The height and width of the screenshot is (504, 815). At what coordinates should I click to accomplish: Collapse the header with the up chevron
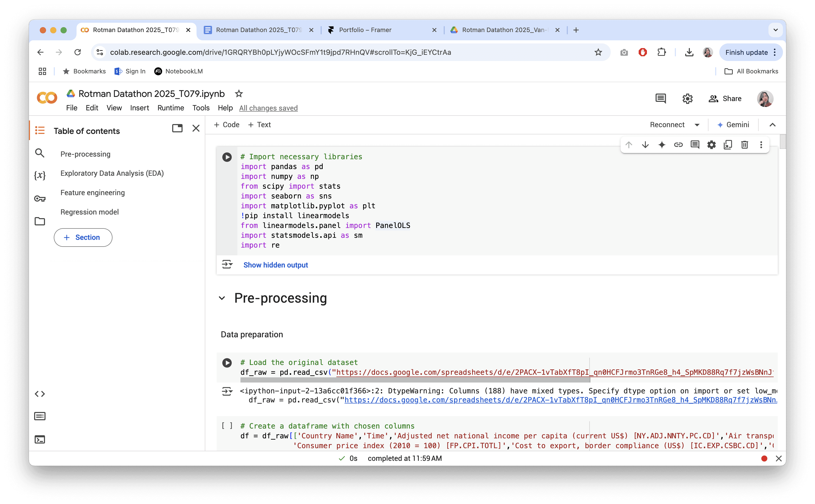coord(772,125)
